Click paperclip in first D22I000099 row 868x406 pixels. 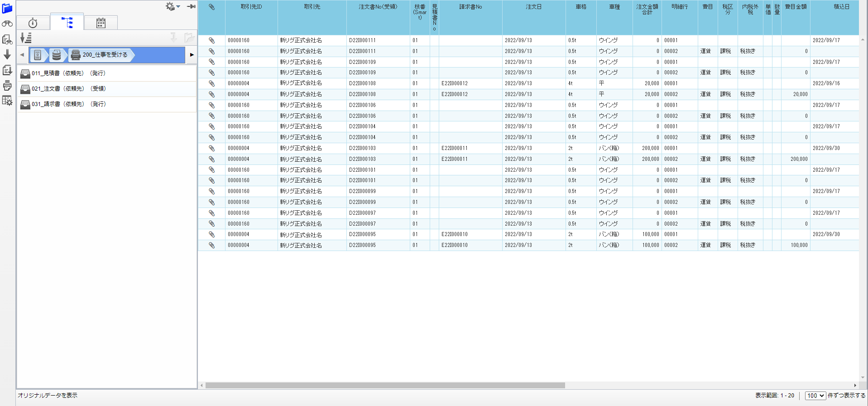pyautogui.click(x=211, y=191)
